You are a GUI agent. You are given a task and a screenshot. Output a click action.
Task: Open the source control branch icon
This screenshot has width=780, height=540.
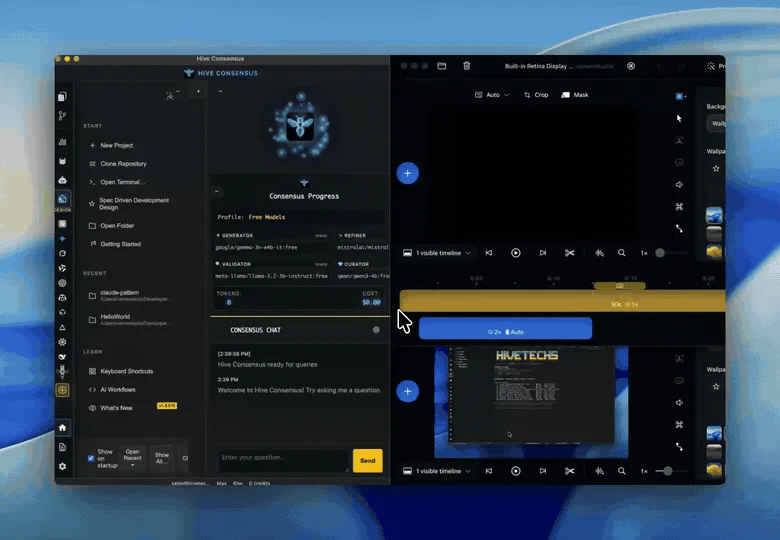(x=62, y=116)
